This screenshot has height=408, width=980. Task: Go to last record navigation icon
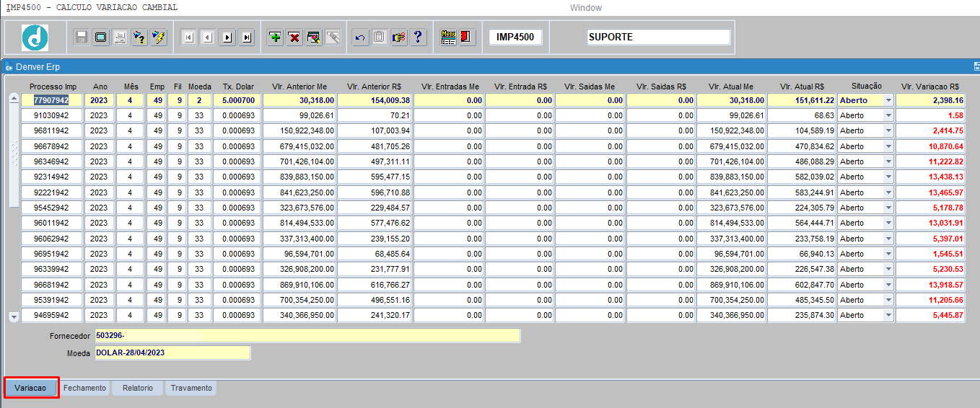(247, 37)
